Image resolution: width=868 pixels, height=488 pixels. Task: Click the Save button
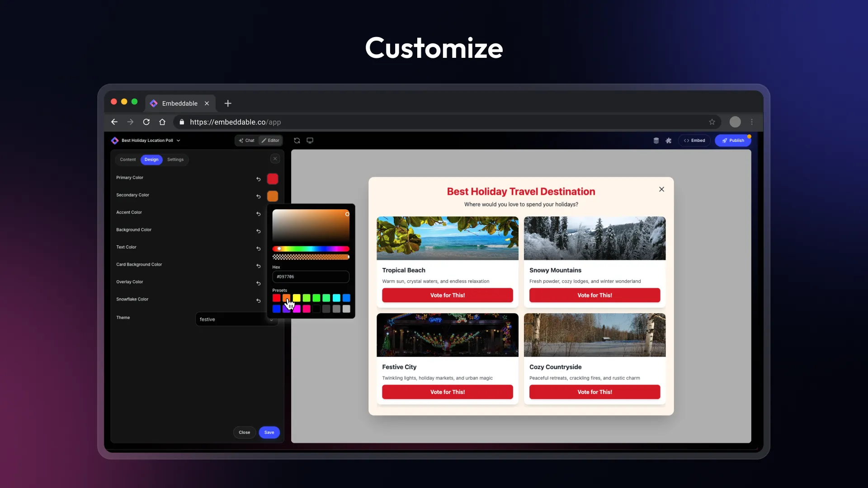[269, 432]
